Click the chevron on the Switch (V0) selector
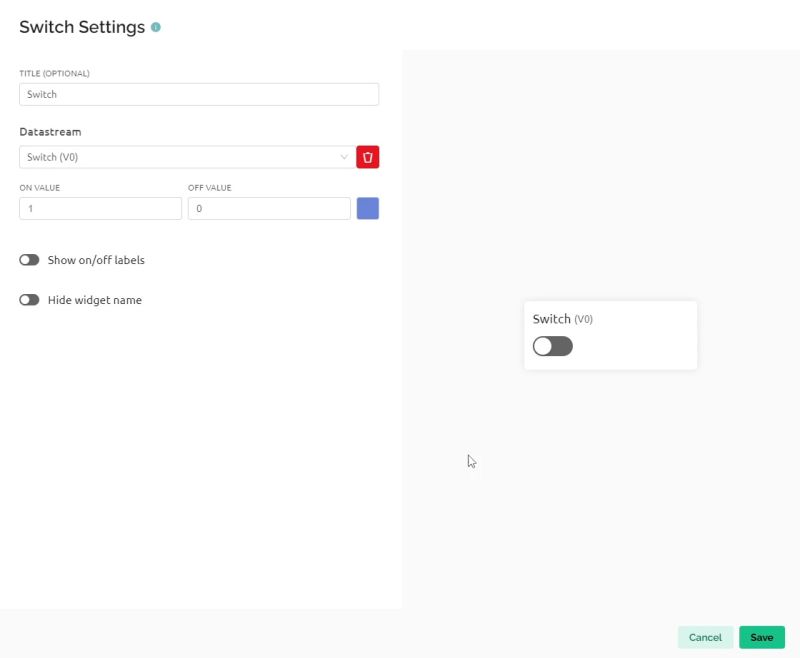The width and height of the screenshot is (800, 658). pos(344,157)
